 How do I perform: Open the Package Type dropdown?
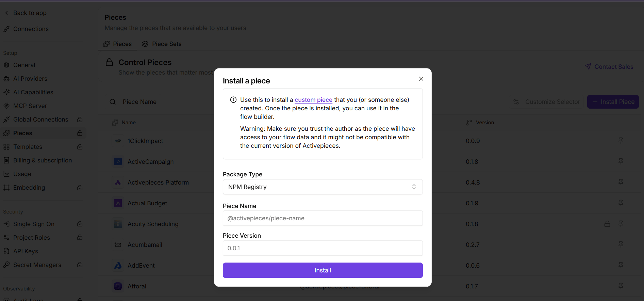tap(323, 187)
